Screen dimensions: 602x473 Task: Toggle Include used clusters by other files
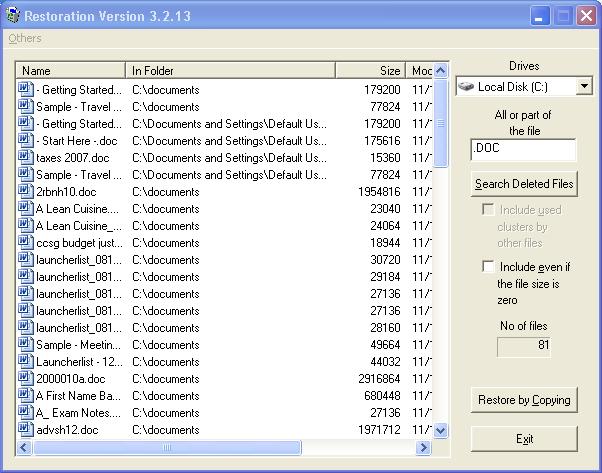point(488,210)
